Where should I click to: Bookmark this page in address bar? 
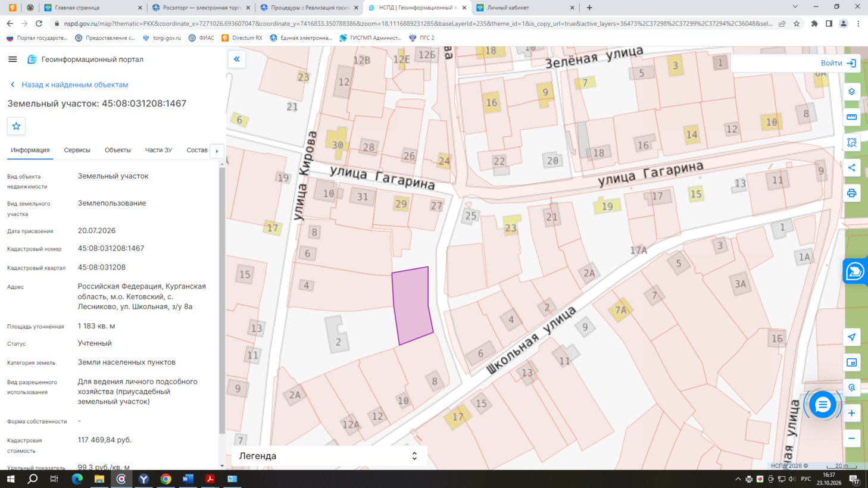click(797, 24)
